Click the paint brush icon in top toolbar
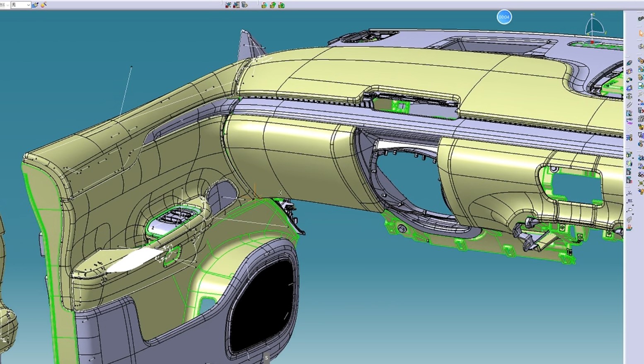The image size is (644, 364). (35, 5)
